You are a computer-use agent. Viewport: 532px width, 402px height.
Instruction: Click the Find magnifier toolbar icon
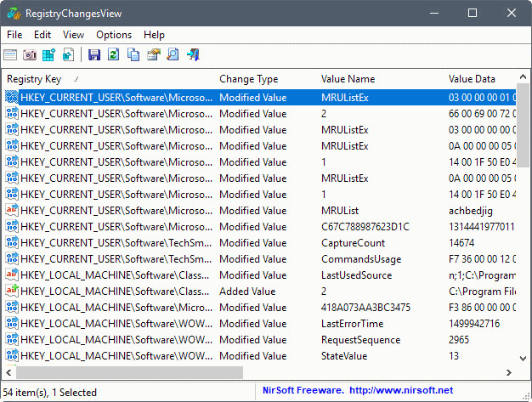[173, 54]
